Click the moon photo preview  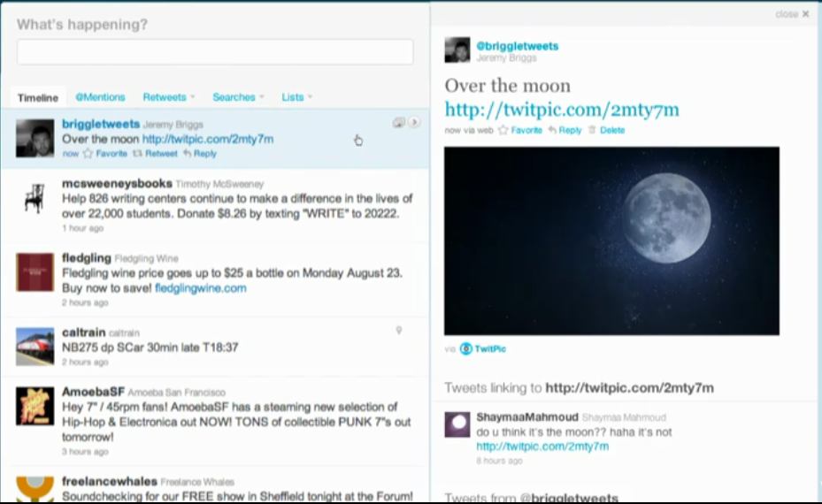(x=611, y=241)
